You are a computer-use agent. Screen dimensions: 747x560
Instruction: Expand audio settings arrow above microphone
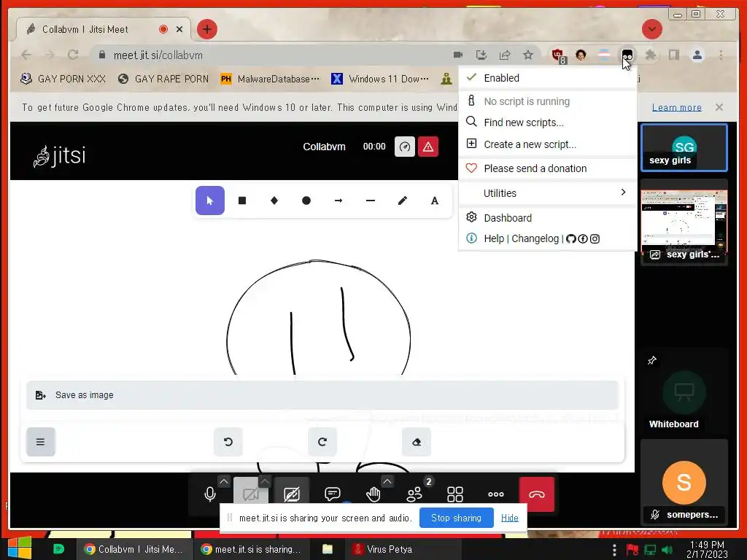pos(224,481)
